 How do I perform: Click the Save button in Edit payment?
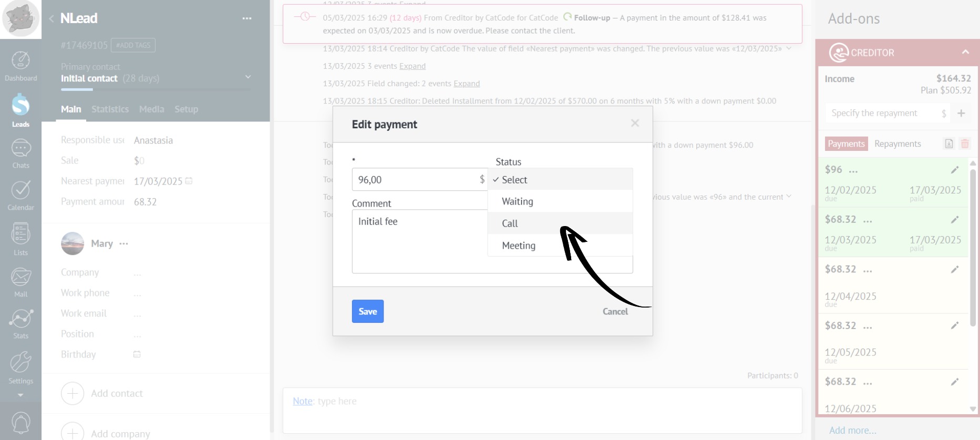coord(367,311)
